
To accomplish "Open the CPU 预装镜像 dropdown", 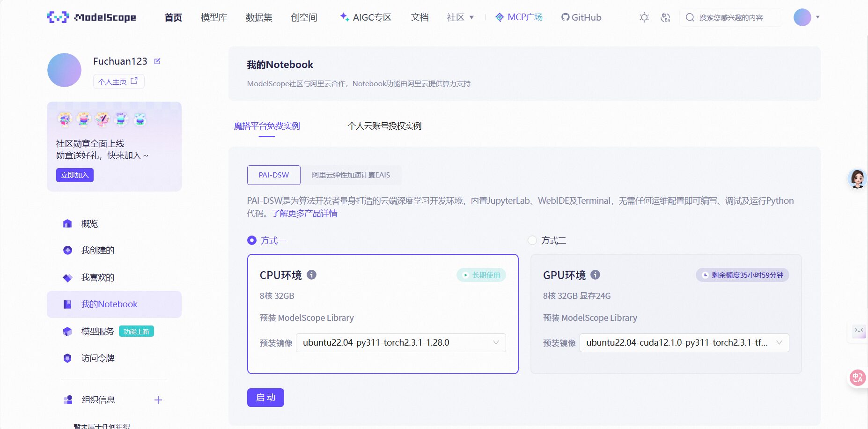I will tap(401, 343).
